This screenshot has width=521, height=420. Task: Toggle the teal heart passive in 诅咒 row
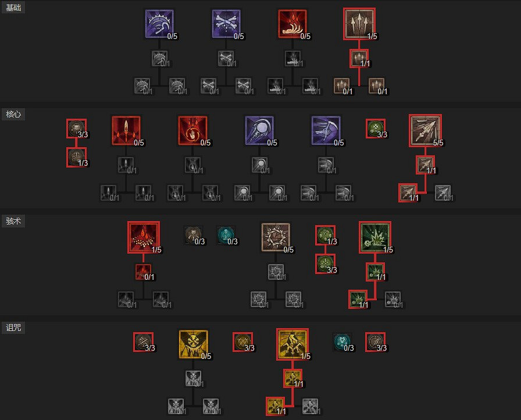point(342,342)
